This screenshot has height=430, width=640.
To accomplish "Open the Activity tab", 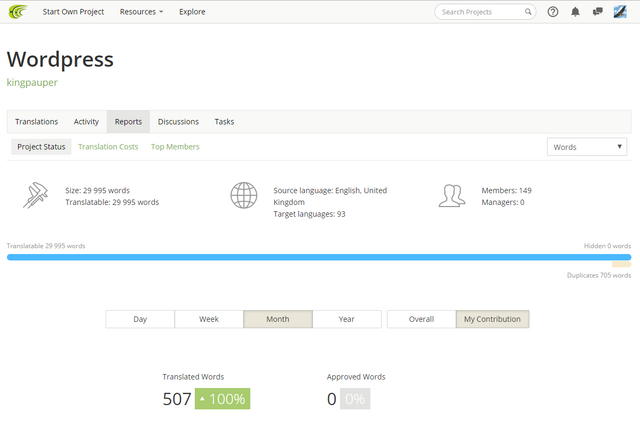I will pos(86,122).
